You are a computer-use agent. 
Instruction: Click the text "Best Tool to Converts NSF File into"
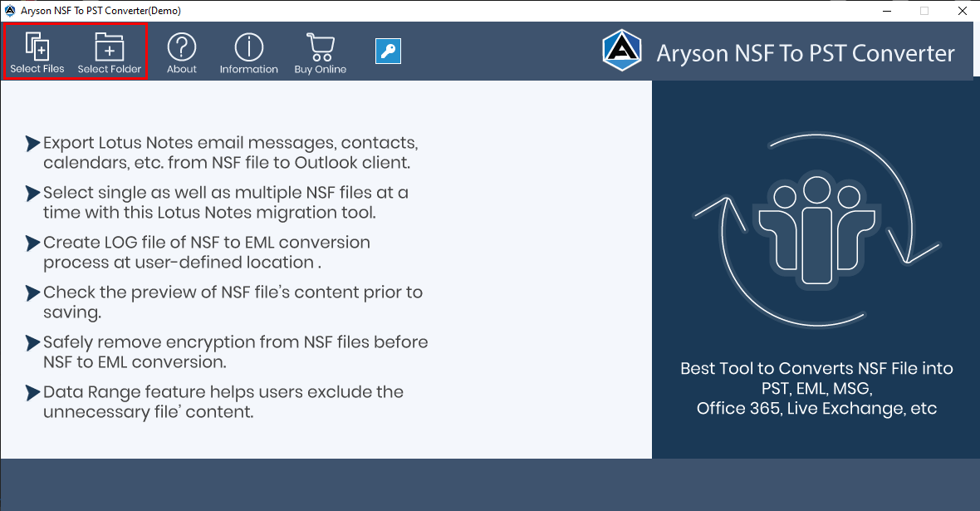pos(816,368)
